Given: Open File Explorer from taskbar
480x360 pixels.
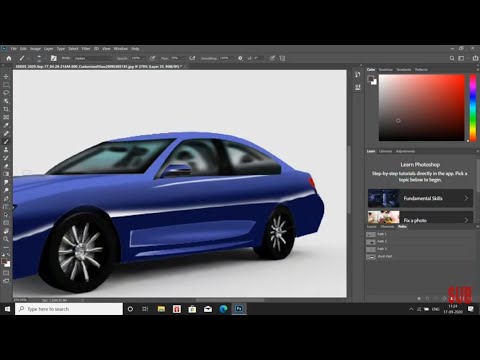Looking at the screenshot, I should coord(161,309).
